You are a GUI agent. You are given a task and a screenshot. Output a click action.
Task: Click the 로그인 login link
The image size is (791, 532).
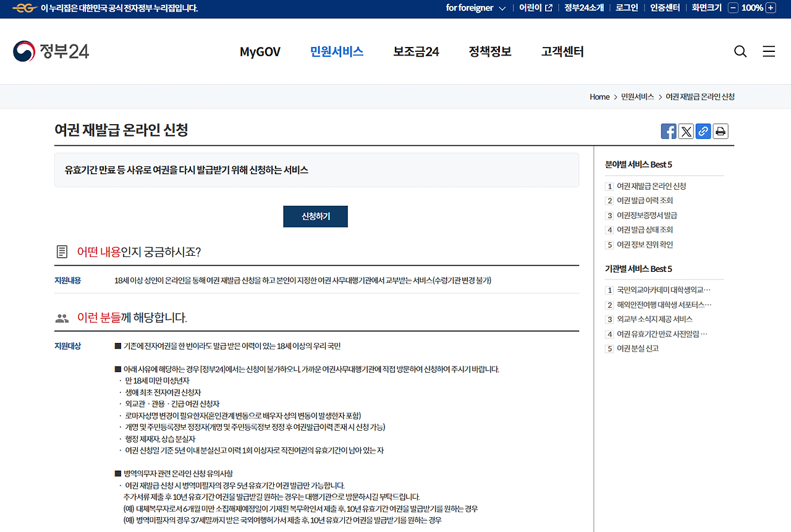626,8
